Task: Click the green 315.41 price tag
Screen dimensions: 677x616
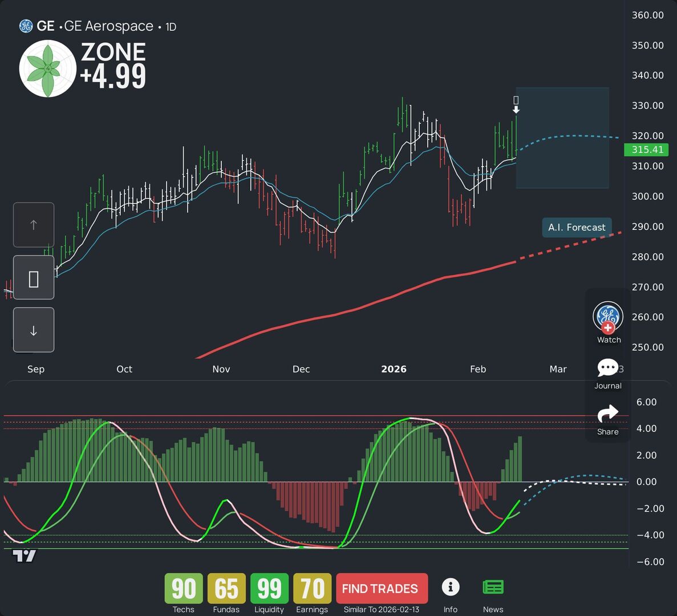Action: [646, 150]
